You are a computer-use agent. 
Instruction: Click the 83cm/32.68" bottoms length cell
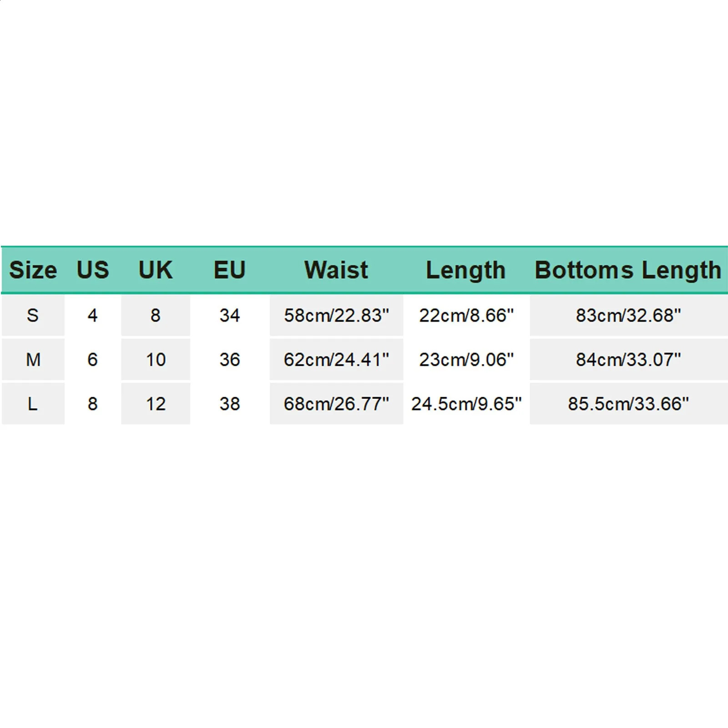pyautogui.click(x=628, y=315)
